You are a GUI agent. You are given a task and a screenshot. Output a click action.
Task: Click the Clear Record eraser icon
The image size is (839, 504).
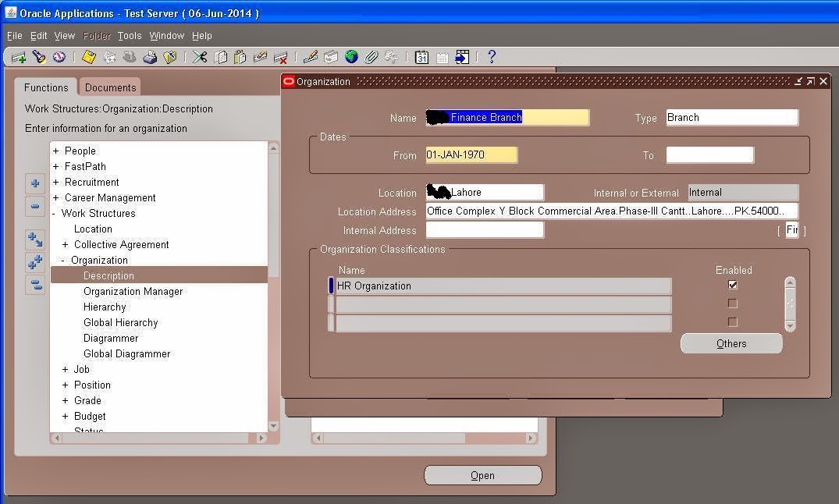261,57
